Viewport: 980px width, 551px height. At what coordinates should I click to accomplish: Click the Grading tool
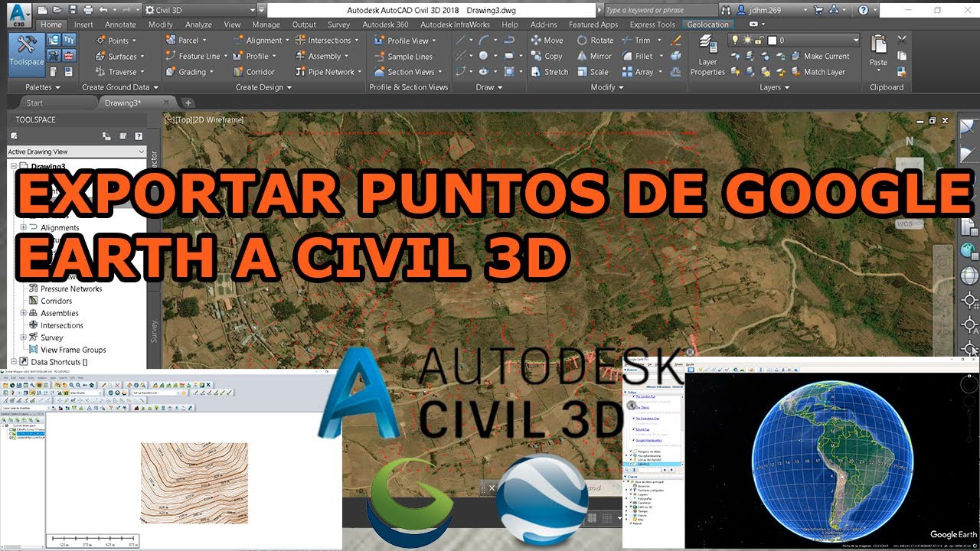pyautogui.click(x=188, y=72)
